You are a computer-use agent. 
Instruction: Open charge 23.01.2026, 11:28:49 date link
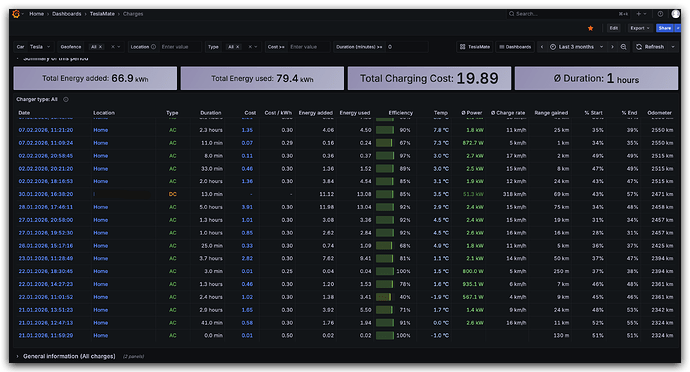46,258
